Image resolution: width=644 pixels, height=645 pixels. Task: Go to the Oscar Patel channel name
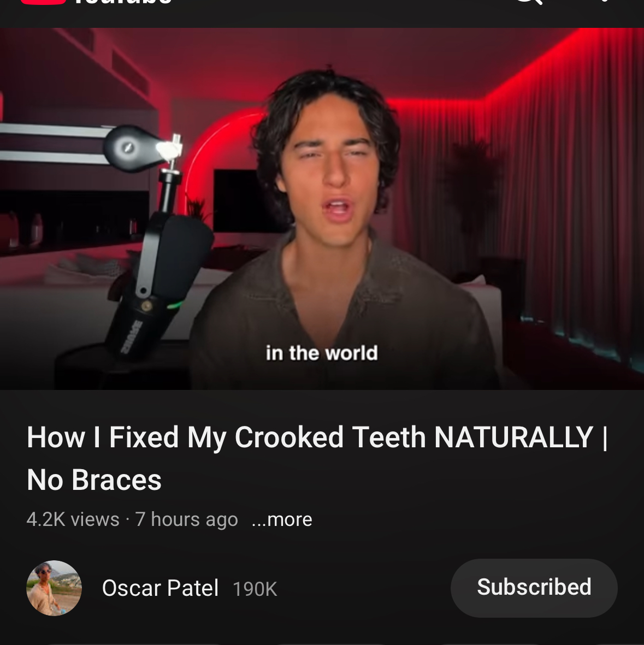(160, 588)
